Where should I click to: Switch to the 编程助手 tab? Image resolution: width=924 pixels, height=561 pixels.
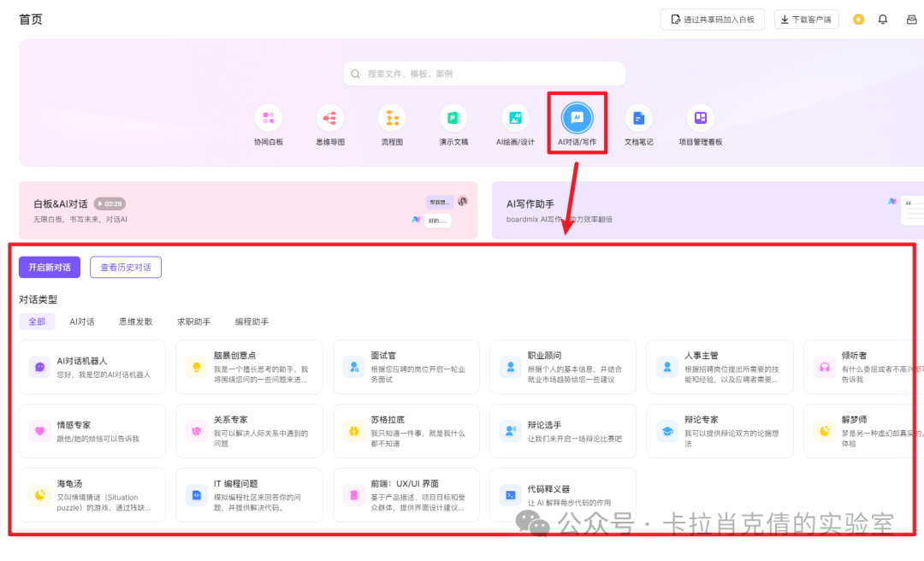click(x=252, y=322)
